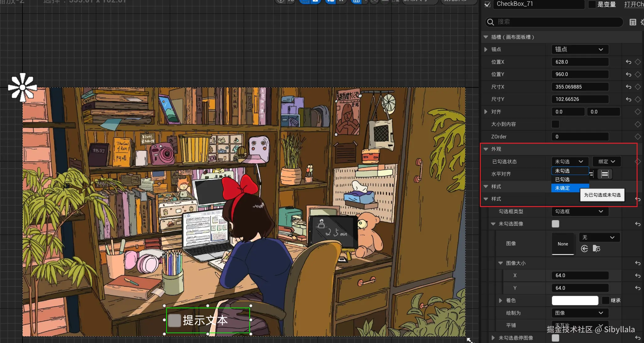
Task: Click the property matrix table icon beside search
Action: click(633, 22)
